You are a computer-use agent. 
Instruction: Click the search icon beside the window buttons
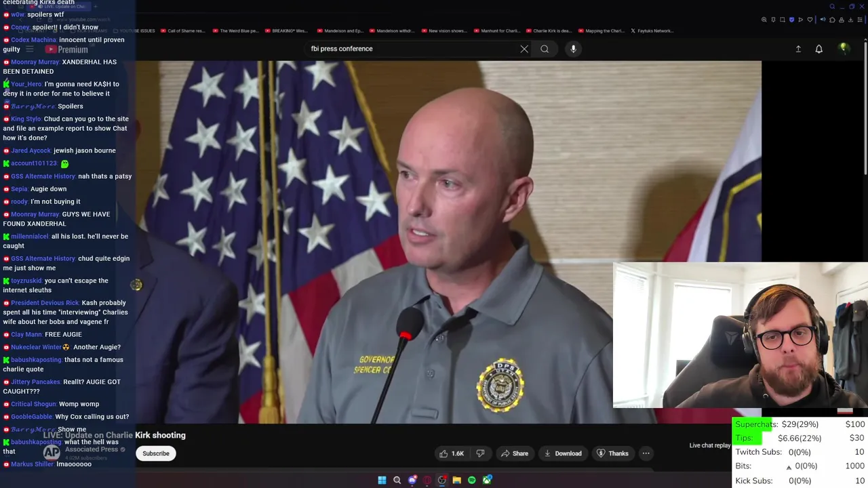tap(832, 7)
